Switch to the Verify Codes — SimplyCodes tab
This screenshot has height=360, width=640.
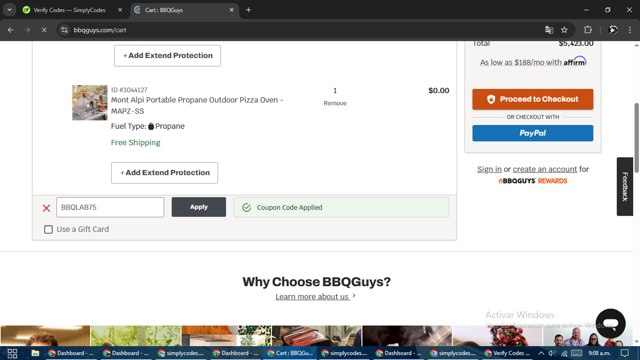(x=69, y=10)
